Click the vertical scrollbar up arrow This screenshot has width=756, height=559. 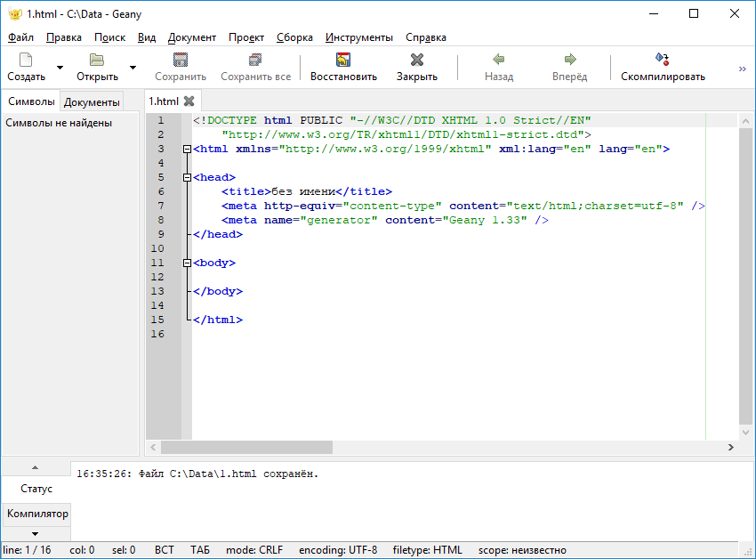[745, 121]
